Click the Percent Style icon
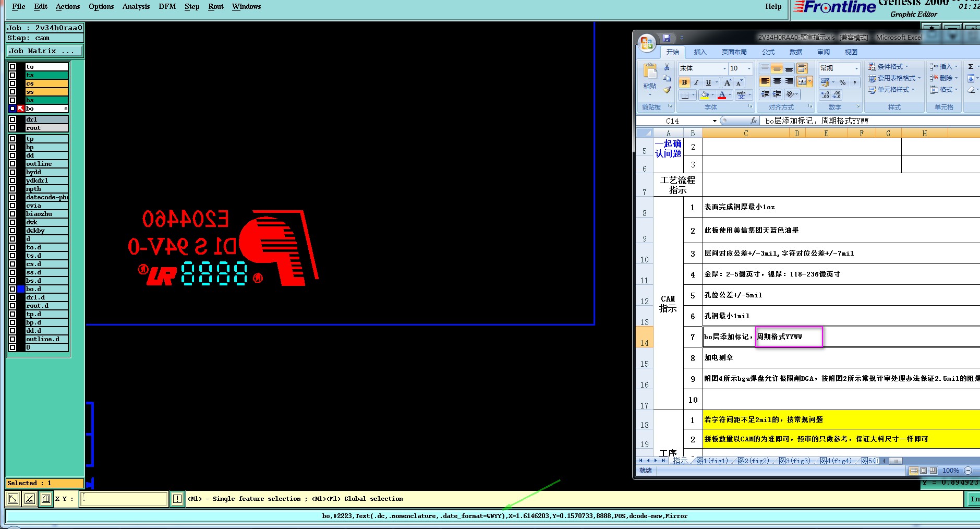Image resolution: width=980 pixels, height=529 pixels. 842,82
